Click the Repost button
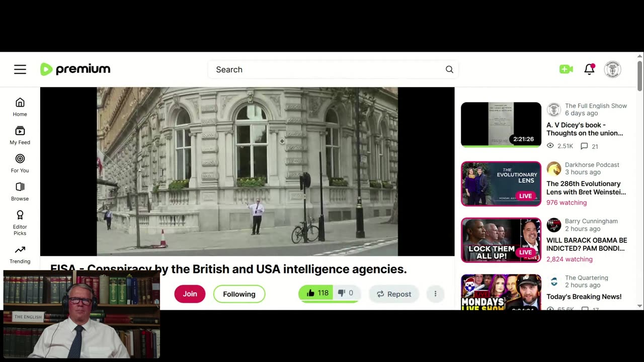The height and width of the screenshot is (362, 644). click(x=394, y=294)
